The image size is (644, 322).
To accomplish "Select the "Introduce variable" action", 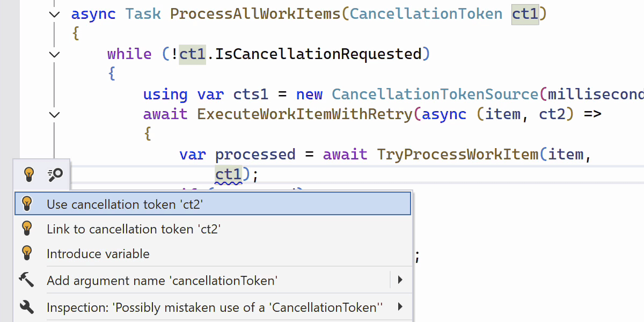I will [98, 254].
